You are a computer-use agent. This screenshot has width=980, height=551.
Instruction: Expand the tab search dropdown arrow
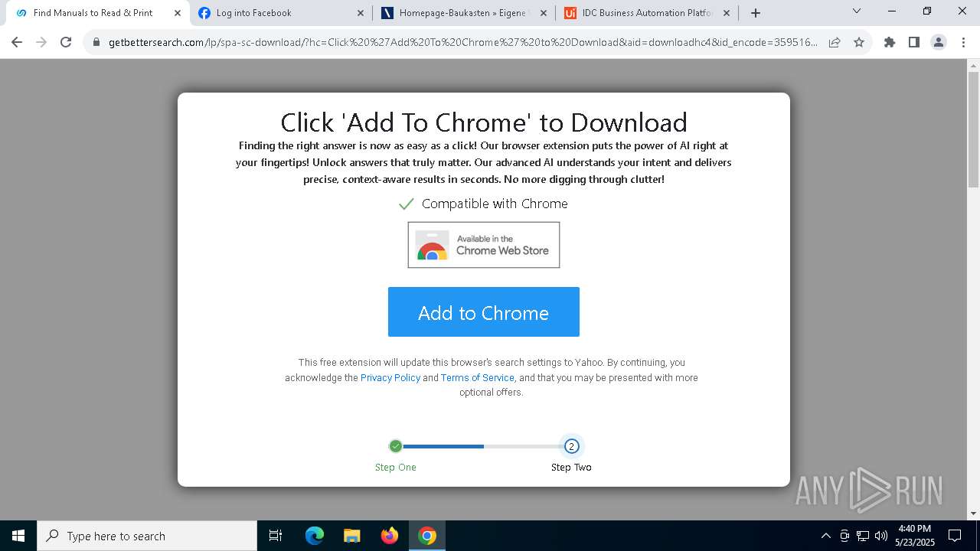tap(857, 11)
